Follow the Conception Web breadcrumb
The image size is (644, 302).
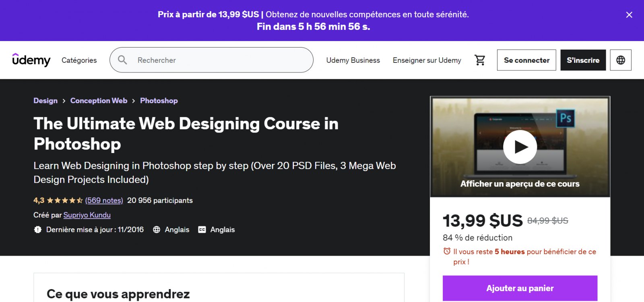[x=99, y=101]
